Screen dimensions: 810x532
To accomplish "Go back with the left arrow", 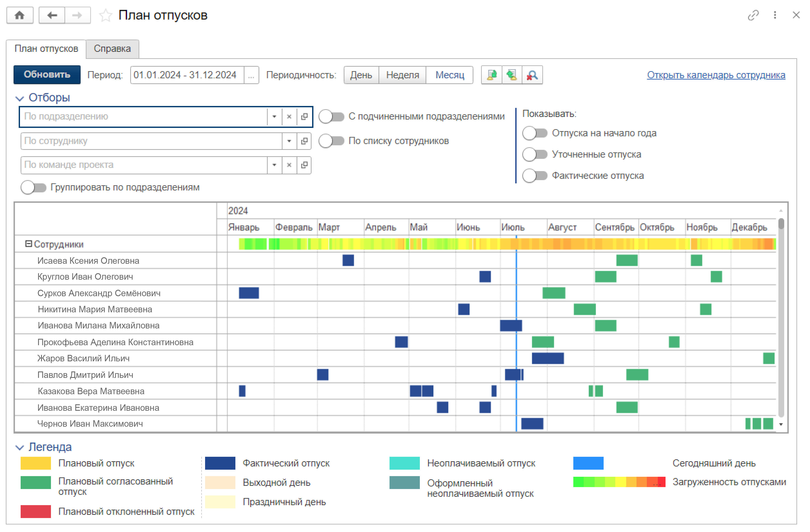I will 52,15.
